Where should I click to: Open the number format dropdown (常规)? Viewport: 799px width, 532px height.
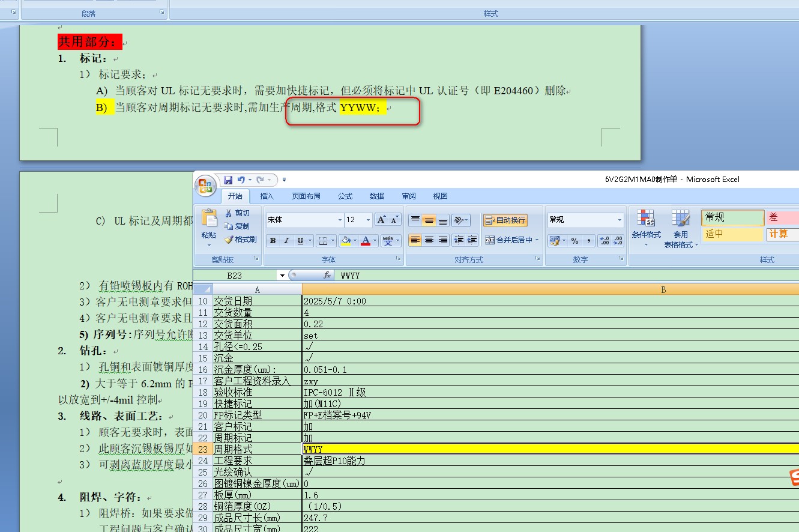tap(620, 220)
